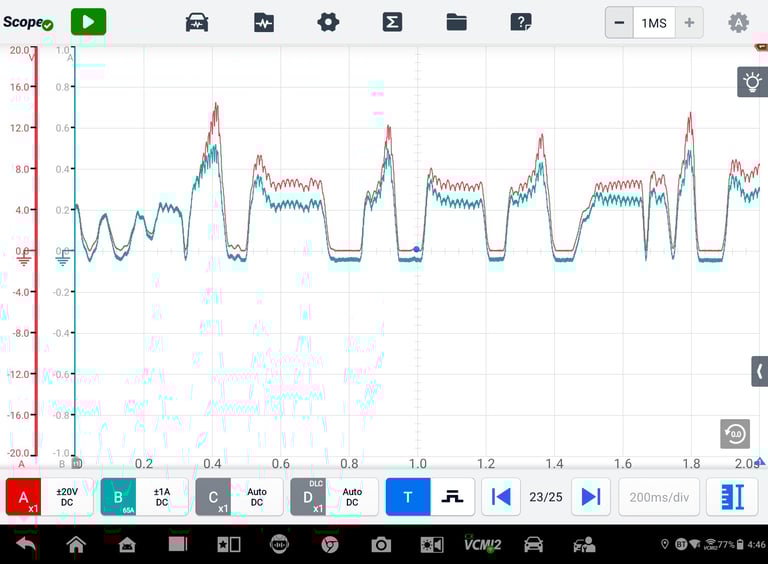
Task: Expand the collapsed side panel arrow
Action: click(x=760, y=372)
